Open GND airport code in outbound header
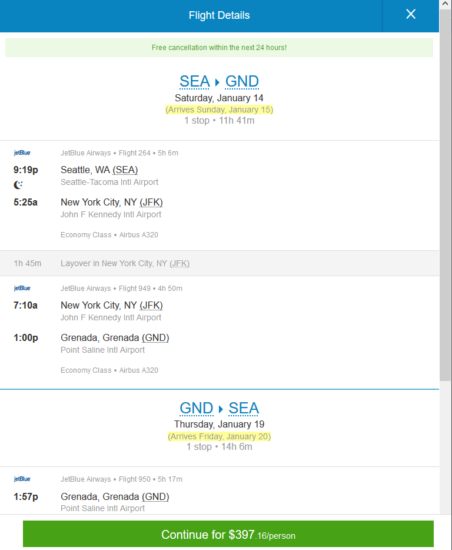The width and height of the screenshot is (452, 550). [242, 82]
